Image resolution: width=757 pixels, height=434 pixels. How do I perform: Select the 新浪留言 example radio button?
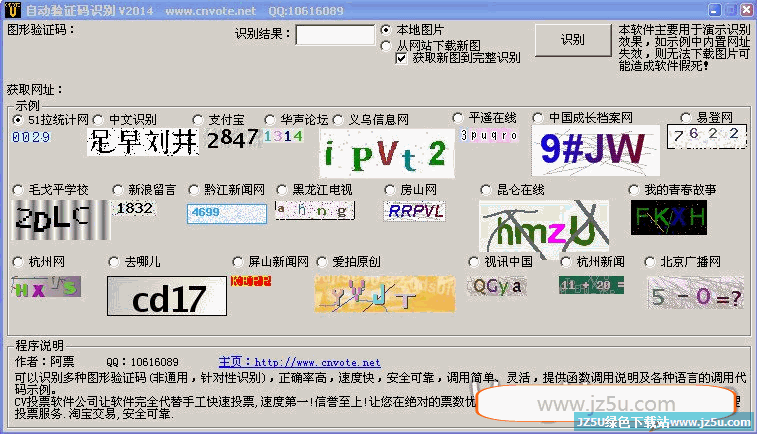point(117,190)
